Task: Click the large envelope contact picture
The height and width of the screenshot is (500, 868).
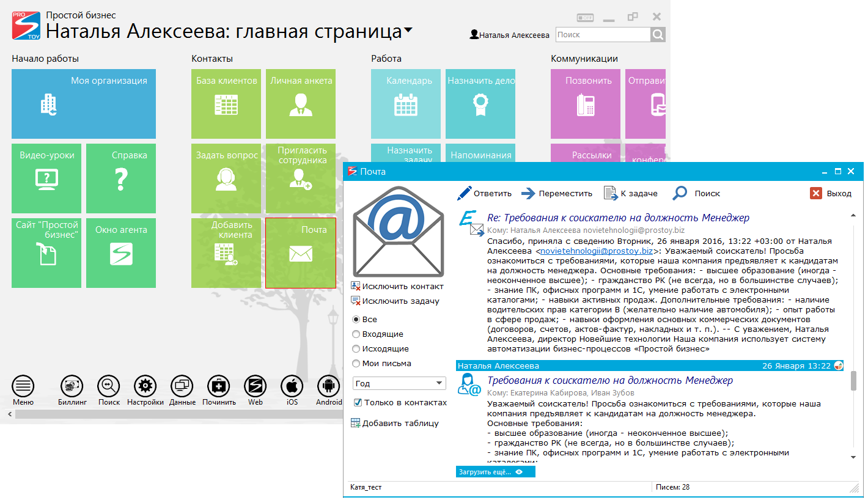Action: point(399,232)
